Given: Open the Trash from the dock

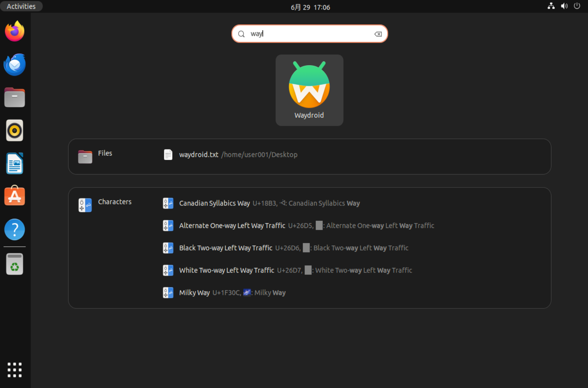Looking at the screenshot, I should tap(15, 264).
